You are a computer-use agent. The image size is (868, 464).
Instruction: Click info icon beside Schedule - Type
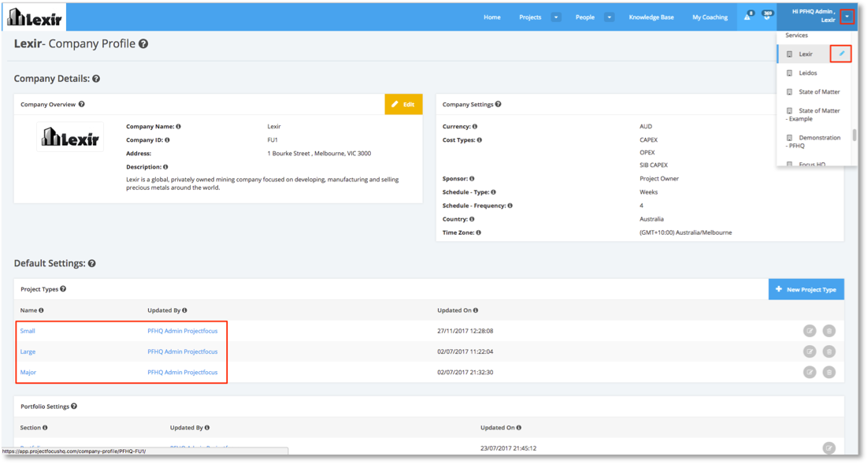pyautogui.click(x=493, y=192)
